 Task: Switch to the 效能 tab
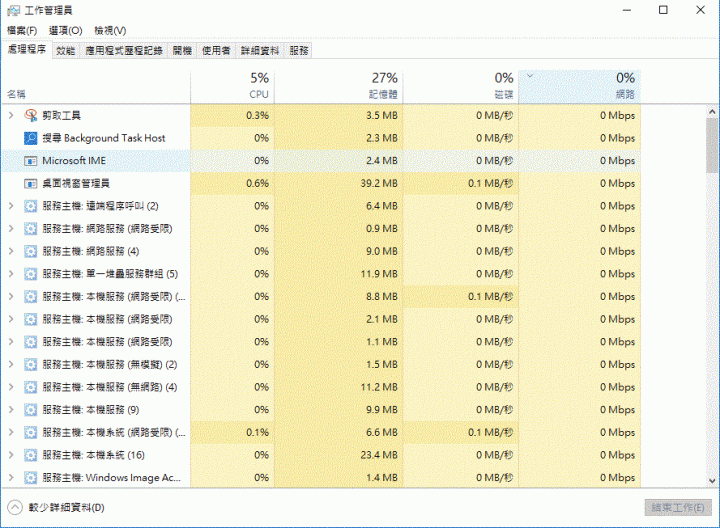[66, 51]
